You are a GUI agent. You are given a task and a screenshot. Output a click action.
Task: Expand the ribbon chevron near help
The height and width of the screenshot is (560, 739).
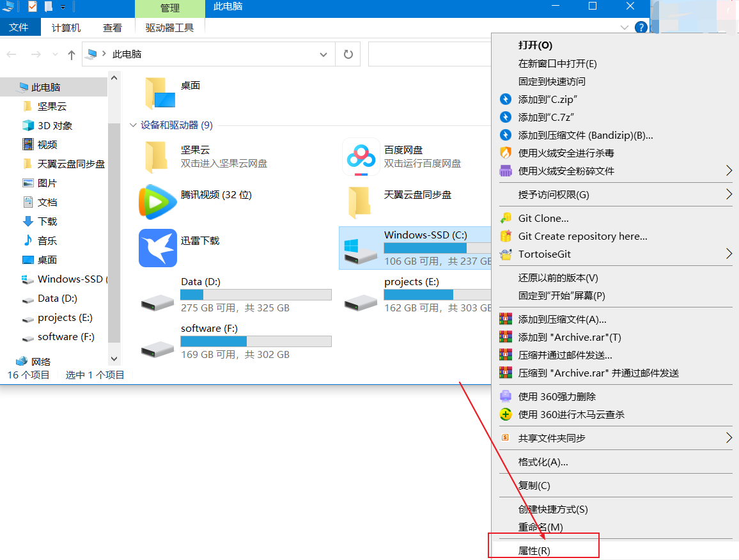(624, 27)
